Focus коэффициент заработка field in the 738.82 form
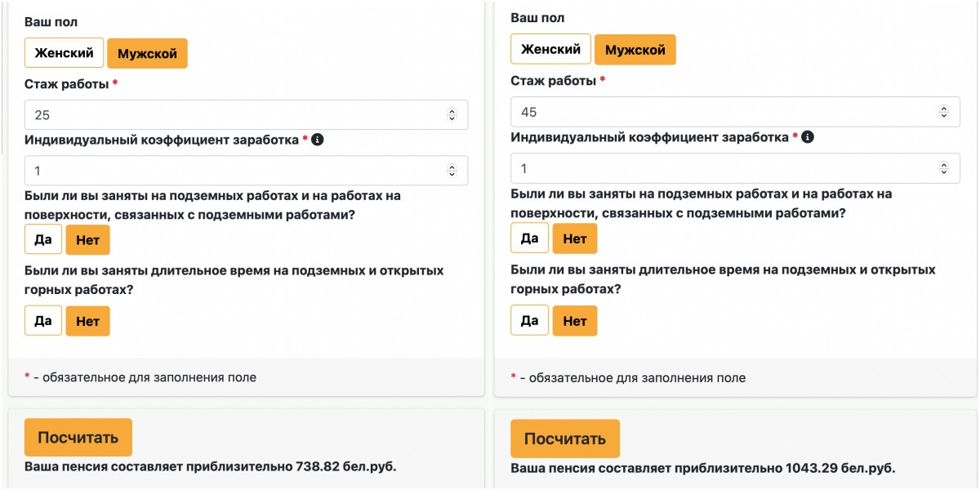This screenshot has width=980, height=490. coord(246,171)
